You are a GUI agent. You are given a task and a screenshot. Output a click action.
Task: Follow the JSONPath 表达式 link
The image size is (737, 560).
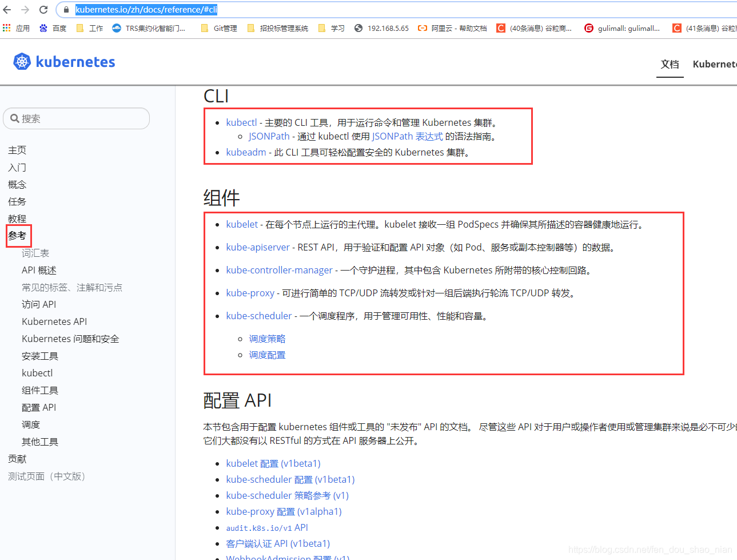click(x=407, y=136)
